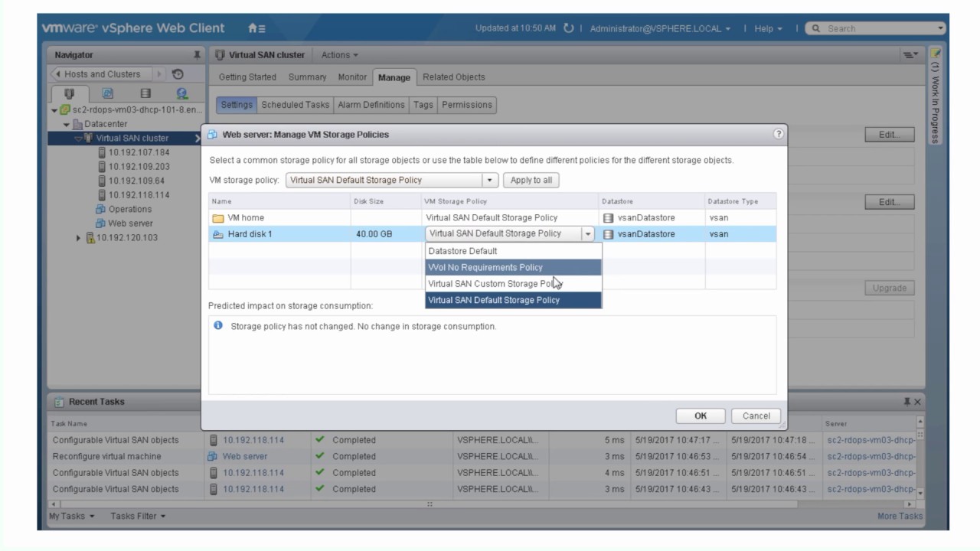Collapse the Datacenter tree node

point(67,125)
